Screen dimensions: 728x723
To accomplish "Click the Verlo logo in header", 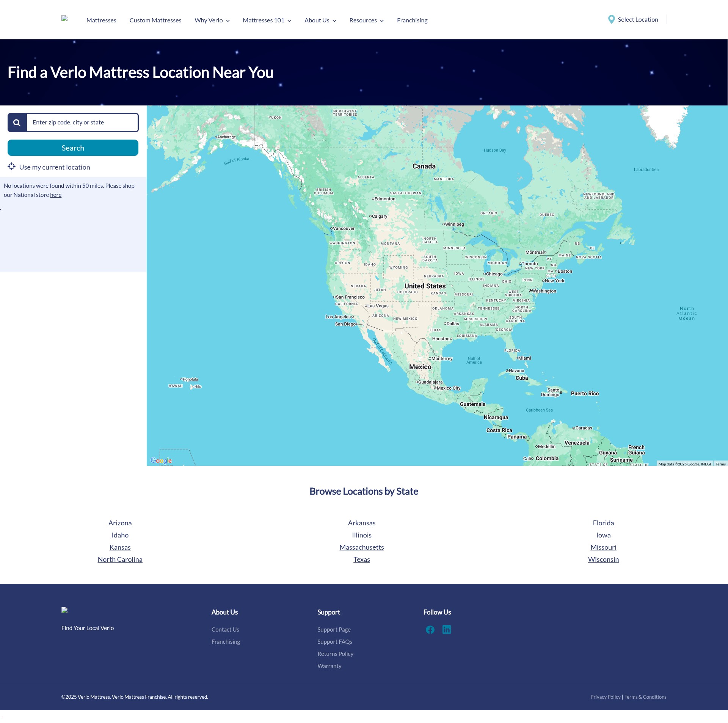I will [x=64, y=18].
